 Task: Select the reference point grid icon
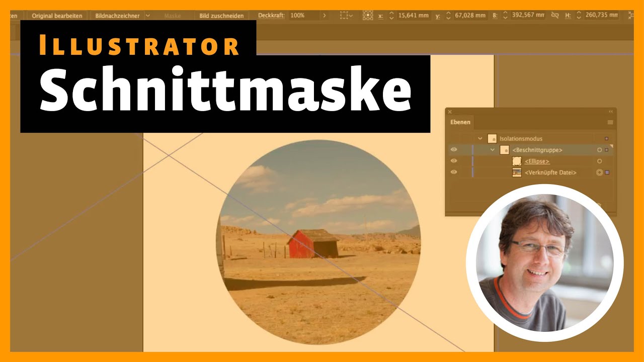tap(368, 16)
